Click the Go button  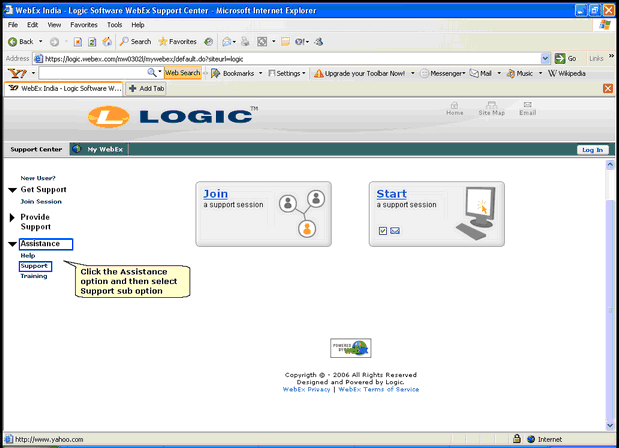pyautogui.click(x=565, y=58)
